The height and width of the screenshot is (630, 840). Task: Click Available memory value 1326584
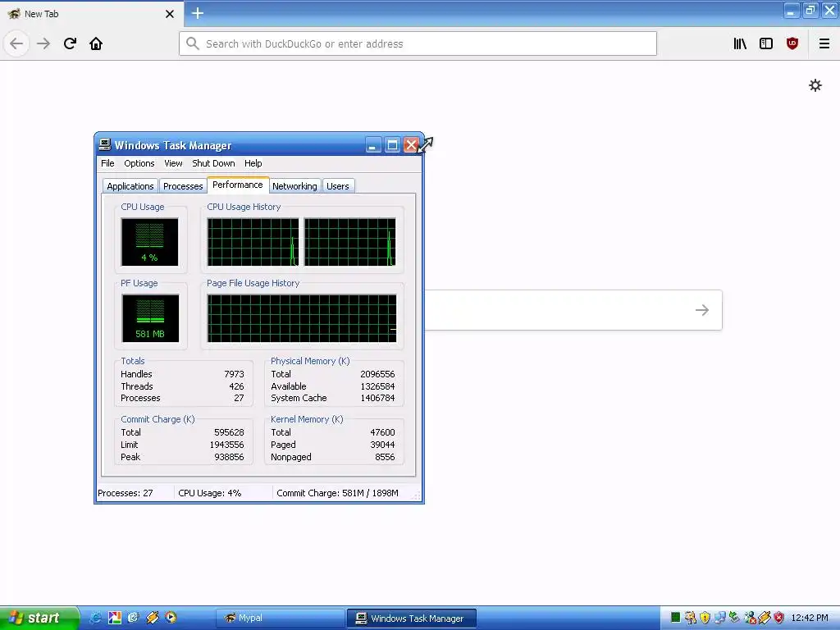(377, 386)
